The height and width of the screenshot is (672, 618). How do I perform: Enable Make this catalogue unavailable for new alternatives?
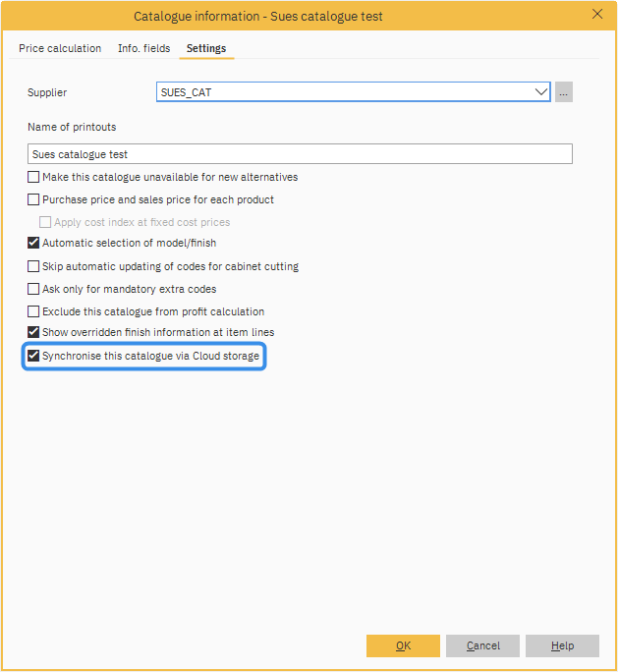(x=34, y=178)
